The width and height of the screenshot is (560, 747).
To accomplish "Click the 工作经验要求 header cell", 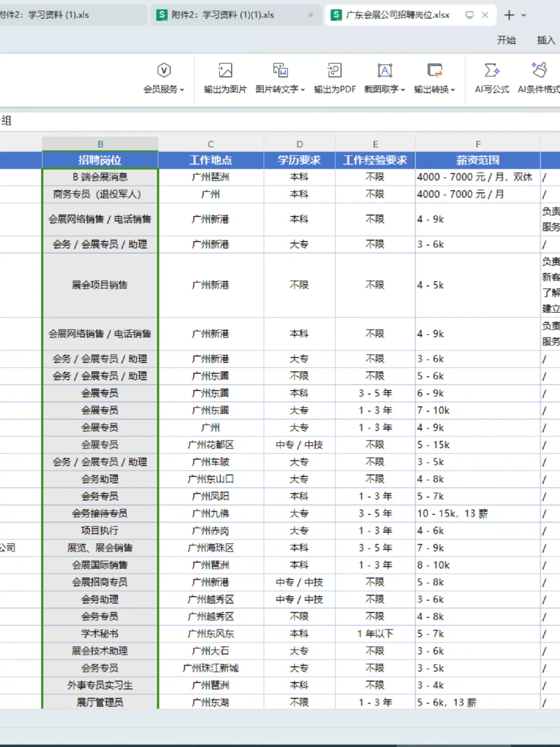I will point(375,160).
